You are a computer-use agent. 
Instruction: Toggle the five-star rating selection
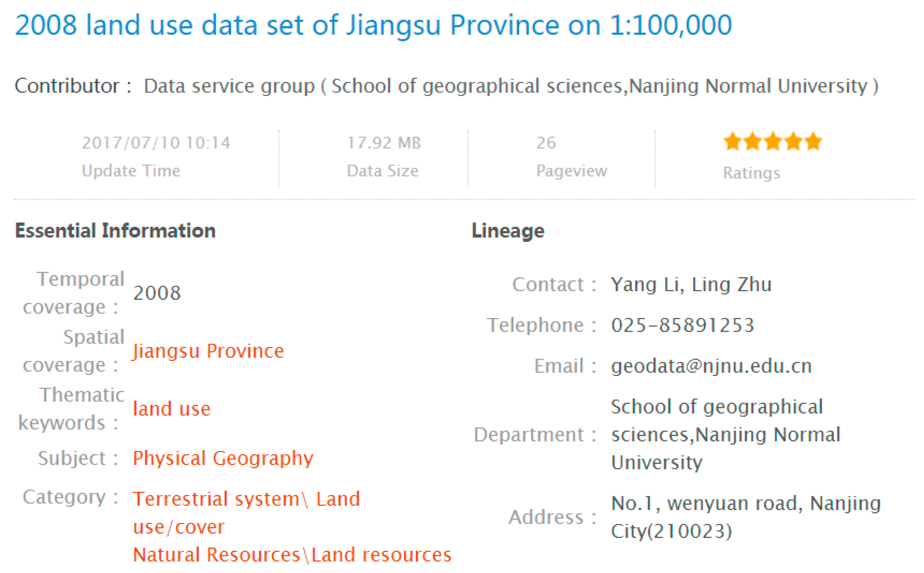click(x=813, y=141)
